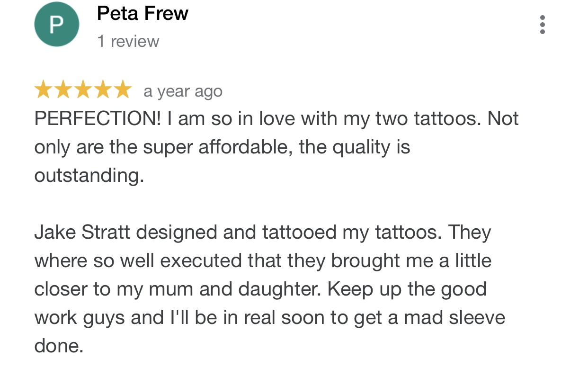The image size is (588, 368).
Task: Open reviewer name Peta Frew
Action: coord(143,14)
